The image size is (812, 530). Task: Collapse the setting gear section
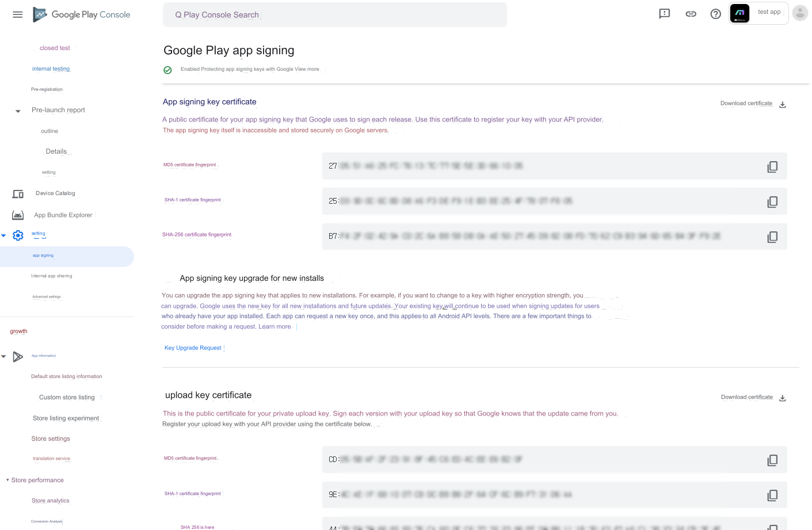[3, 235]
